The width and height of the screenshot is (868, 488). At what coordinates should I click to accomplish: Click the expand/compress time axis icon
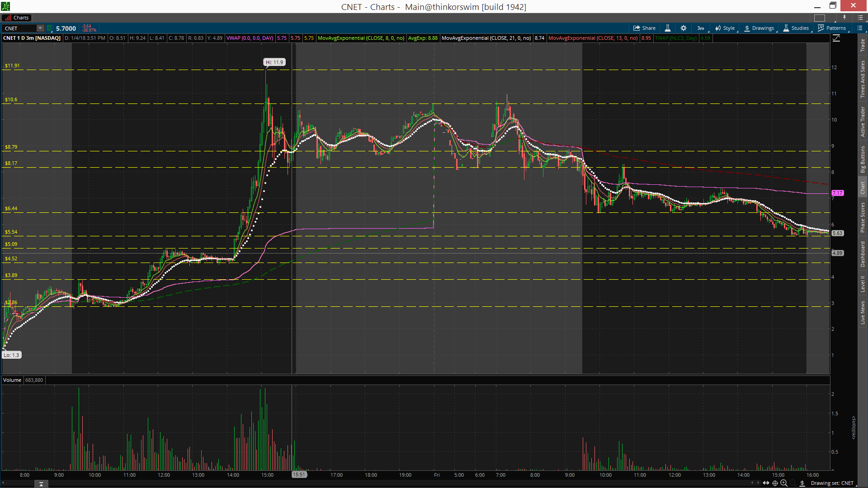point(766,483)
